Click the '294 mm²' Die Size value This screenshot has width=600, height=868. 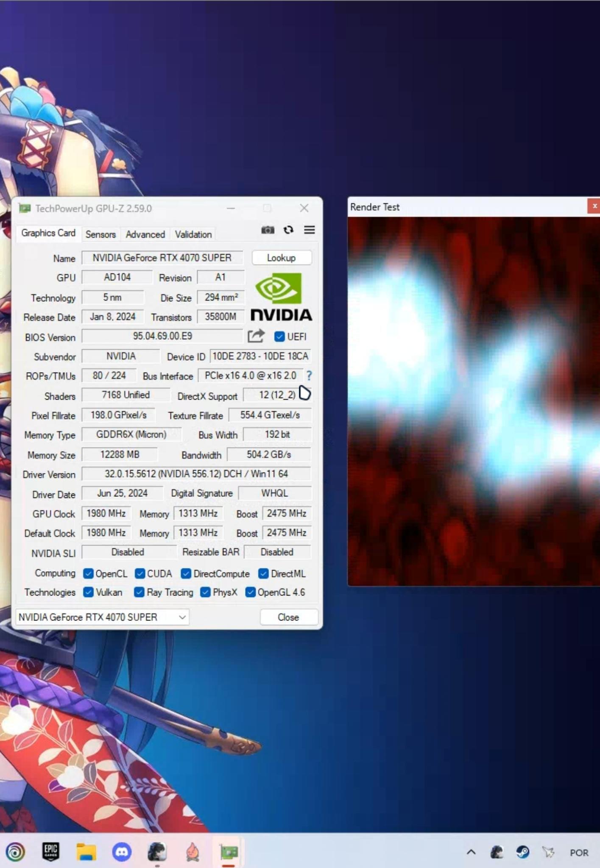pyautogui.click(x=220, y=297)
